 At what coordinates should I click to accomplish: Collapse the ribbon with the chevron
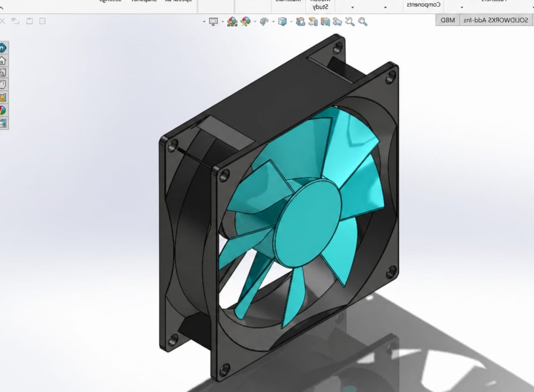pos(2,8)
